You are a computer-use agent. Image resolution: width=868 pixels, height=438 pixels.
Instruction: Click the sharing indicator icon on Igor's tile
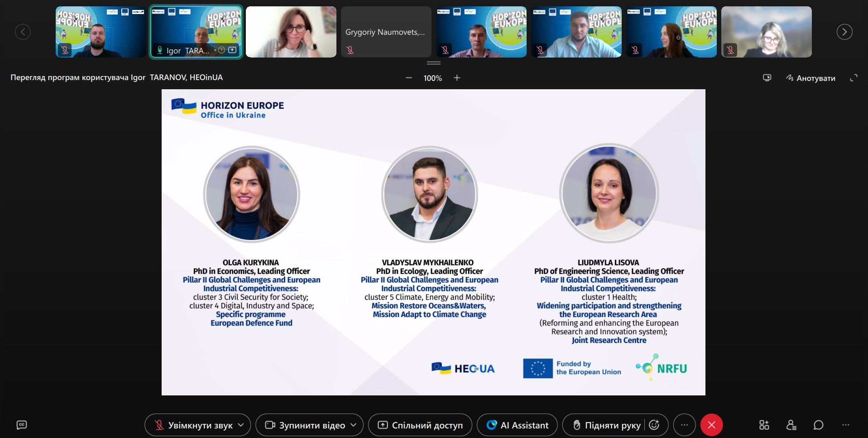pos(232,50)
